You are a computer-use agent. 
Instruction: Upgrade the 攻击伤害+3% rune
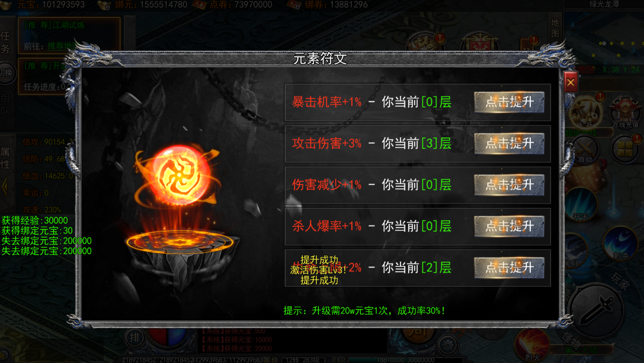point(509,143)
